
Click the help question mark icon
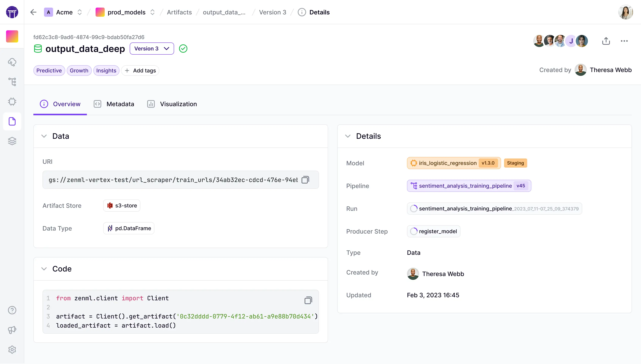(12, 310)
